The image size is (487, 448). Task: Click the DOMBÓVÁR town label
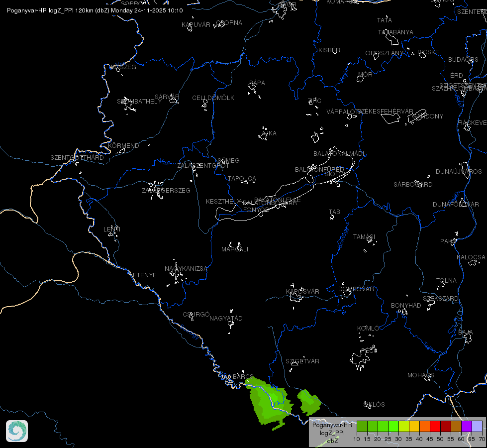click(356, 289)
